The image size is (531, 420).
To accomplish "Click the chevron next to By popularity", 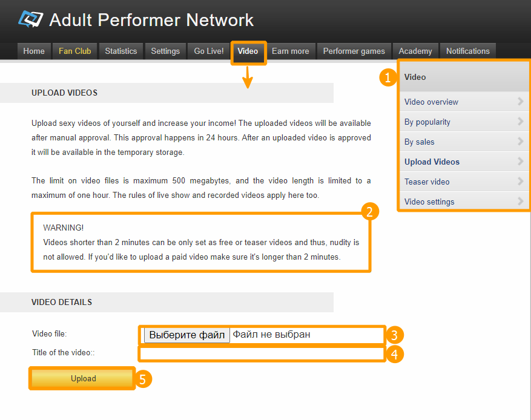I will (520, 122).
